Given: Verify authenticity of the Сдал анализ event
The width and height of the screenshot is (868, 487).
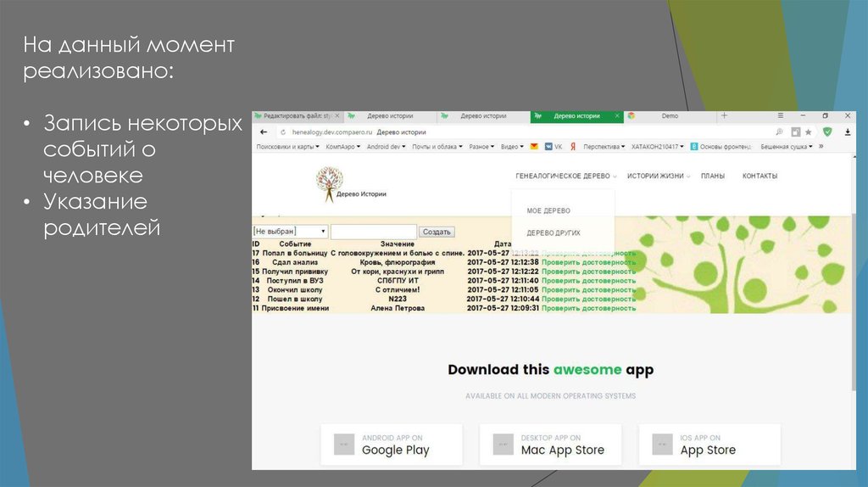Looking at the screenshot, I should (588, 263).
